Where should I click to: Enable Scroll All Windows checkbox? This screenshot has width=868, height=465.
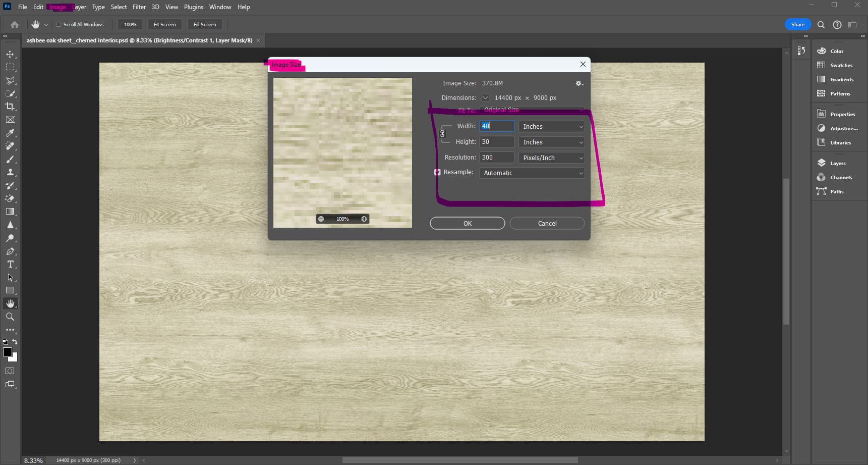coord(59,24)
